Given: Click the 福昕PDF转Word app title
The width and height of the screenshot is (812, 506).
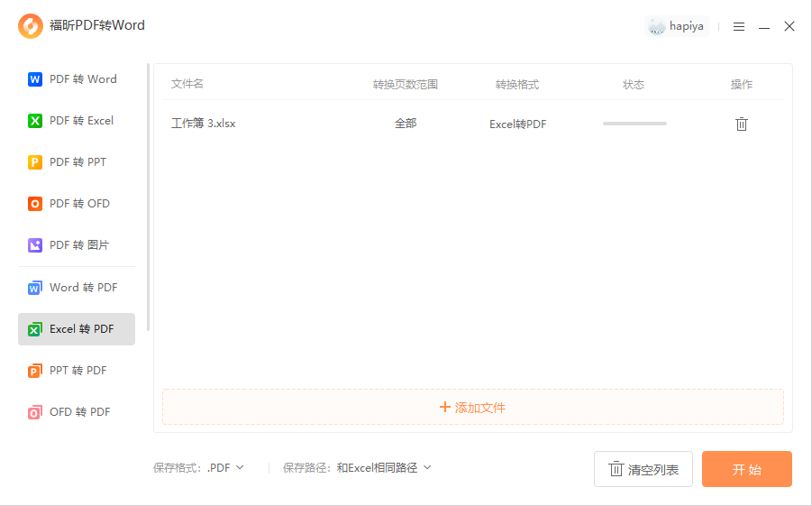Looking at the screenshot, I should click(97, 25).
